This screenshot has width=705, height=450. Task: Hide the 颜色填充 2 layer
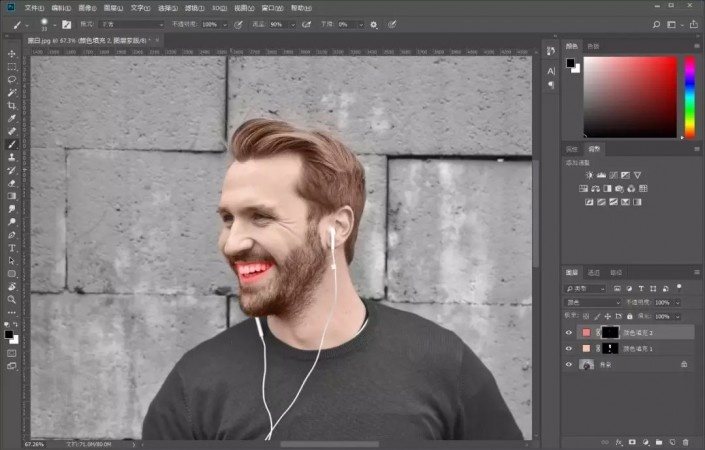[x=570, y=333]
